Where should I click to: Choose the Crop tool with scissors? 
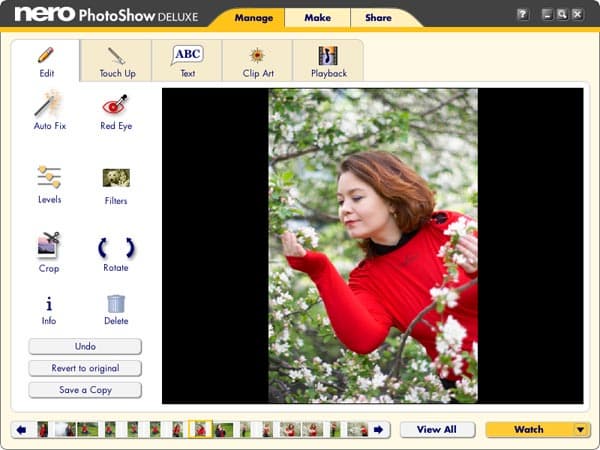click(x=49, y=252)
